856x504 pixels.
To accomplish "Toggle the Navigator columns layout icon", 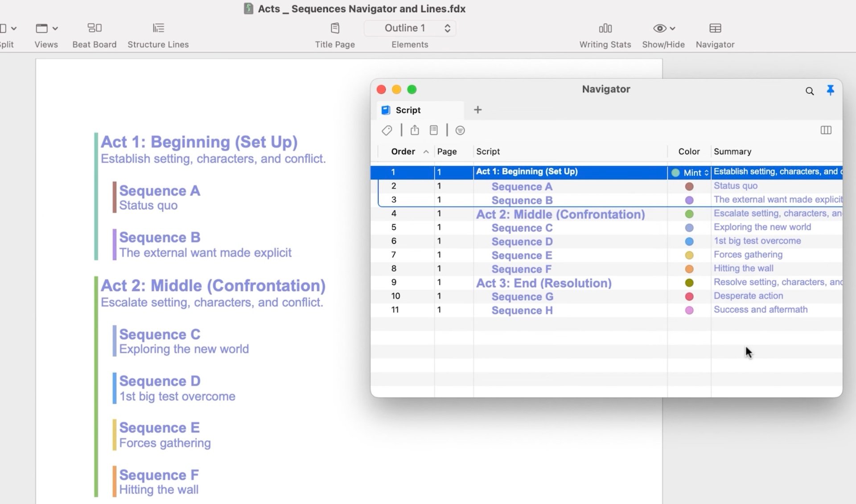I will click(x=826, y=130).
